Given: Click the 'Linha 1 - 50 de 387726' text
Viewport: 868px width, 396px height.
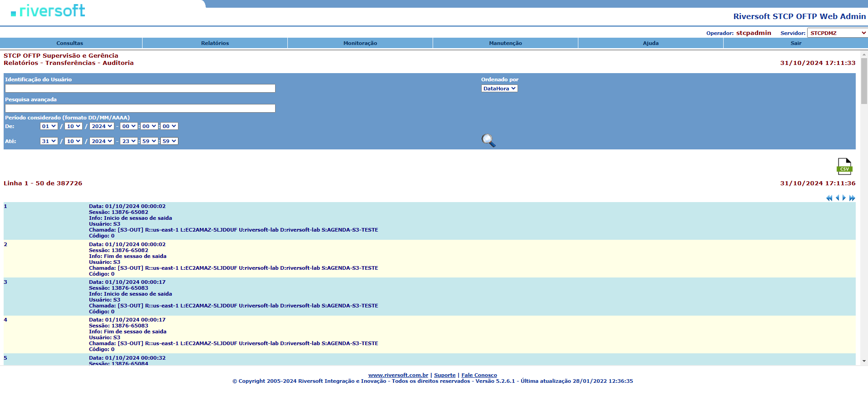Looking at the screenshot, I should point(43,183).
